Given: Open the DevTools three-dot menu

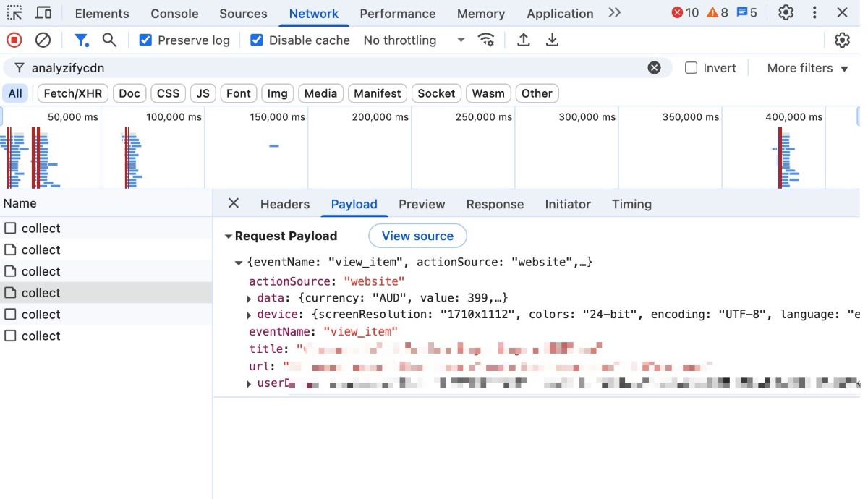Looking at the screenshot, I should 814,13.
